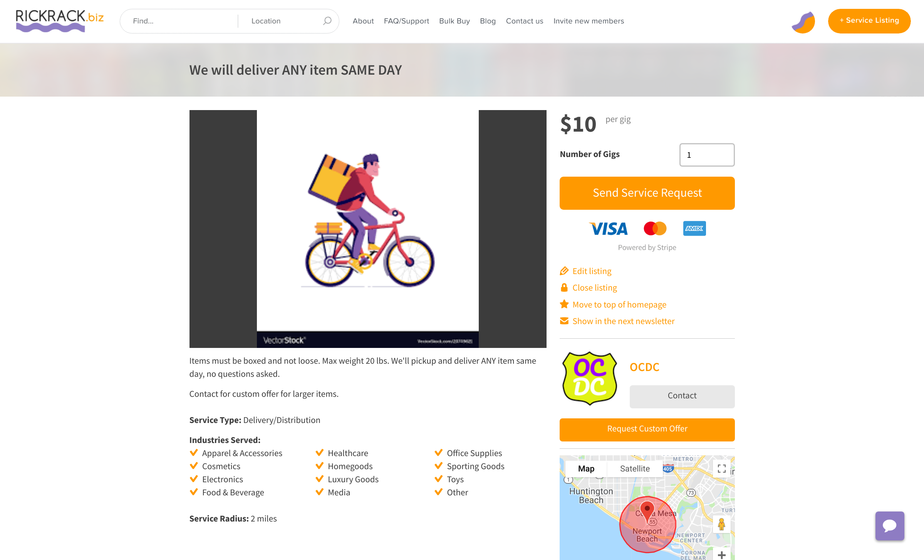
Task: Click the OCDC shield logo
Action: (590, 378)
